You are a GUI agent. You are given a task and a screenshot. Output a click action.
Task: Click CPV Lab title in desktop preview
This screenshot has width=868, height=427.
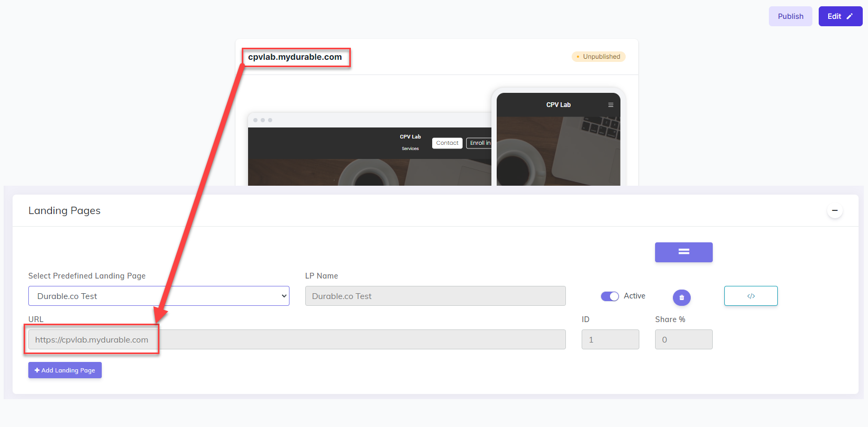410,137
